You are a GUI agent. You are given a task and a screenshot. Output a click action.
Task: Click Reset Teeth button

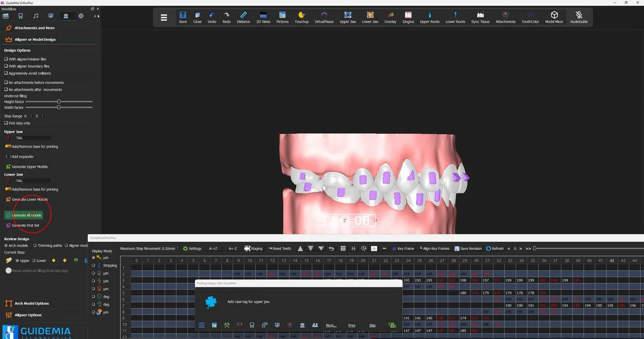pos(279,248)
